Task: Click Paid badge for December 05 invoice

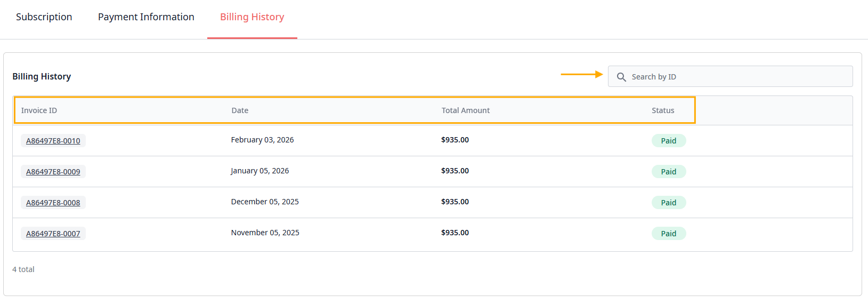Action: (668, 203)
